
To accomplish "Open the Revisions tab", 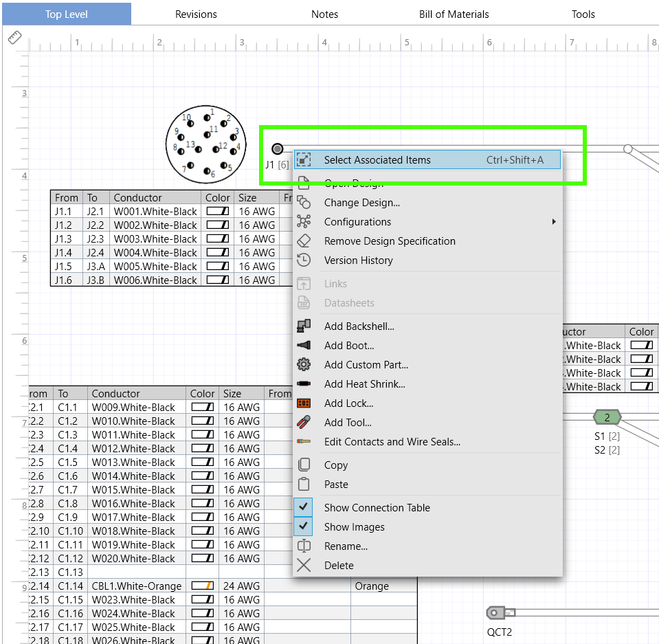I will 196,14.
